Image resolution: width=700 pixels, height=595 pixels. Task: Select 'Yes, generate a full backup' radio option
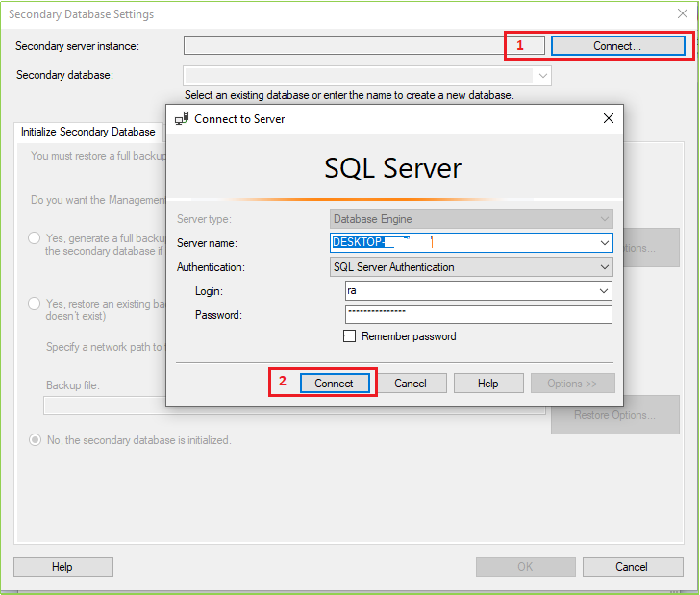pyautogui.click(x=35, y=238)
